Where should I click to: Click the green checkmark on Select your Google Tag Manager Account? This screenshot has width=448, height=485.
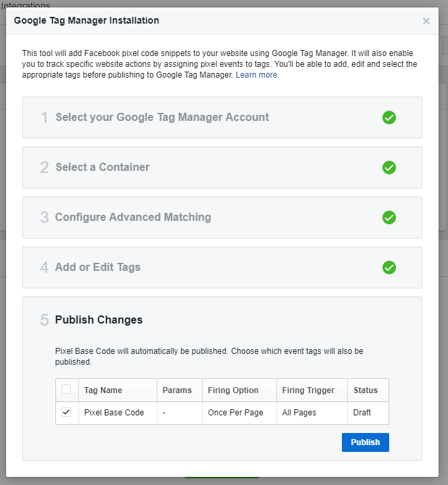[x=389, y=118]
